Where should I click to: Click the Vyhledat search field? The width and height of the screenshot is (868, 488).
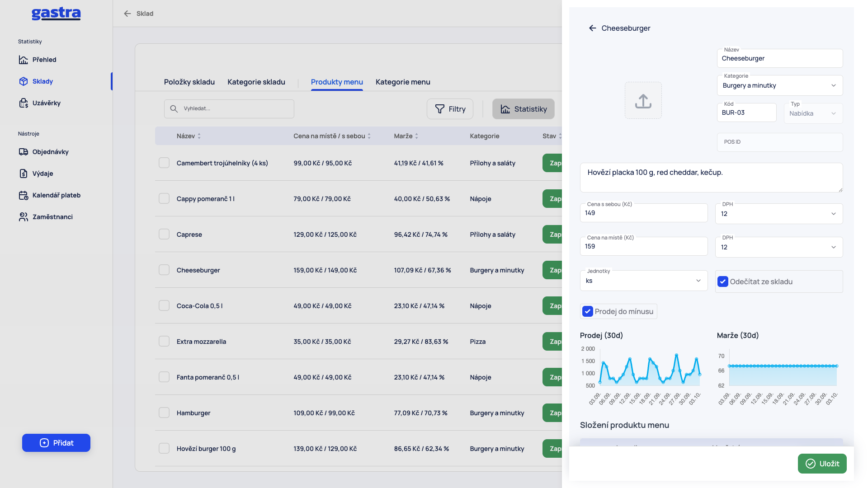tap(229, 109)
